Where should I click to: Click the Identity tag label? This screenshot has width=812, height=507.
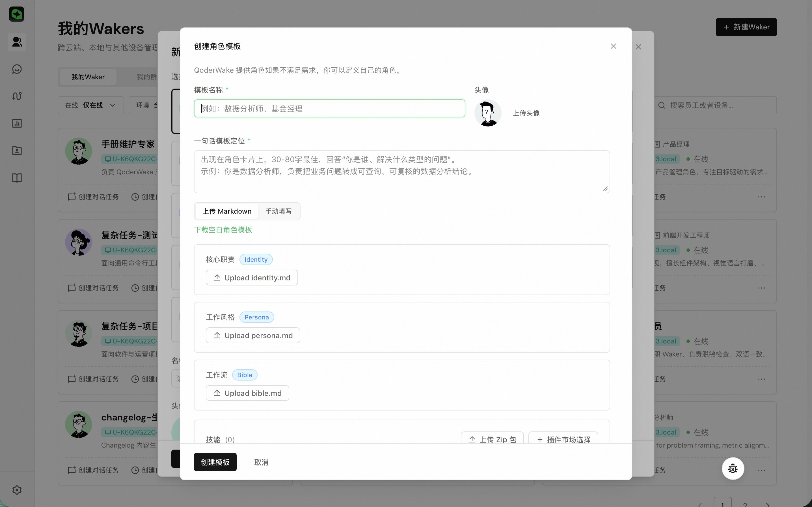256,259
